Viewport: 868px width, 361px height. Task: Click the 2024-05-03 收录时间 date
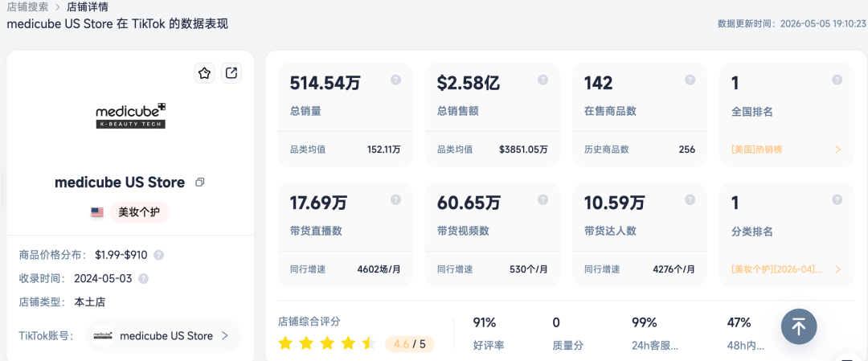tap(103, 278)
